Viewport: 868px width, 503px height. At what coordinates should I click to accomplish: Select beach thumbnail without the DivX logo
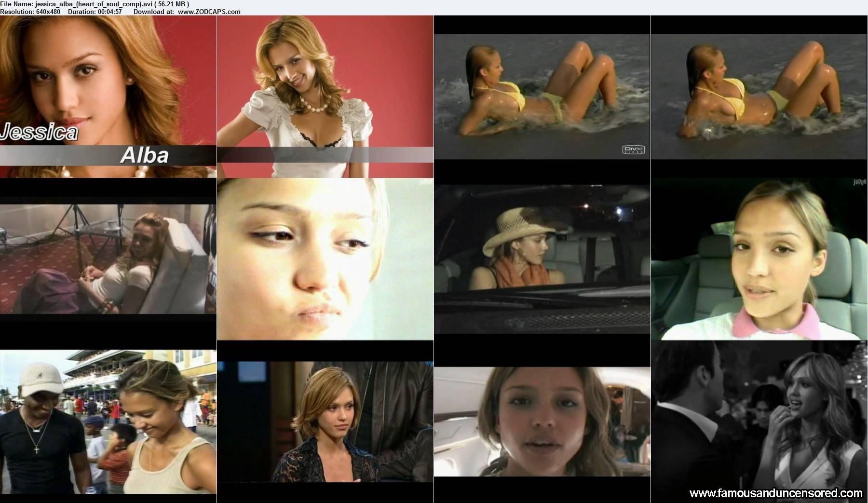759,96
